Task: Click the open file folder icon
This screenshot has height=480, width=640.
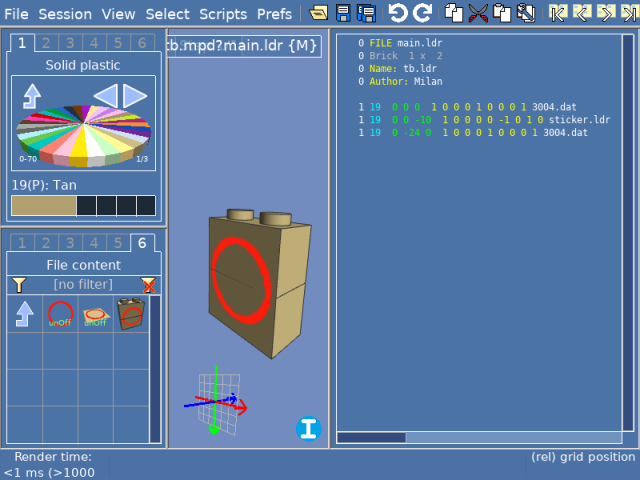Action: tap(319, 13)
